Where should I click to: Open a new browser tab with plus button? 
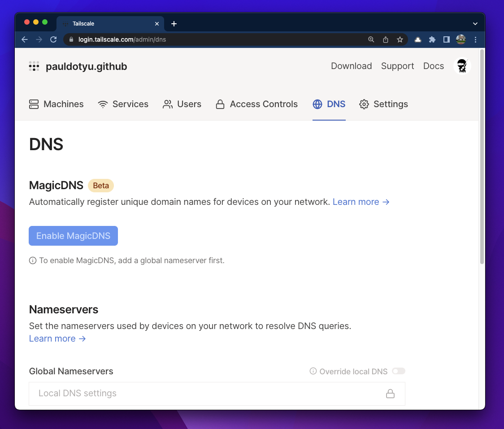point(174,24)
